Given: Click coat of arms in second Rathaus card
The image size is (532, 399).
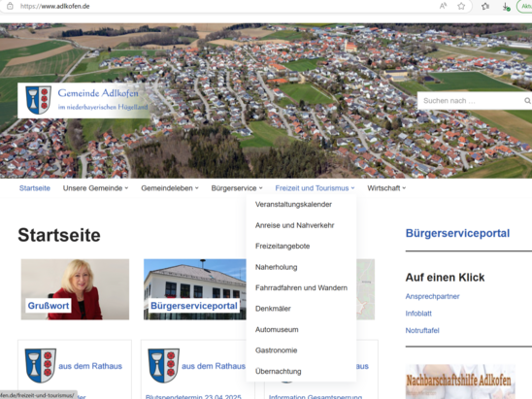Looking at the screenshot, I should pos(163,365).
